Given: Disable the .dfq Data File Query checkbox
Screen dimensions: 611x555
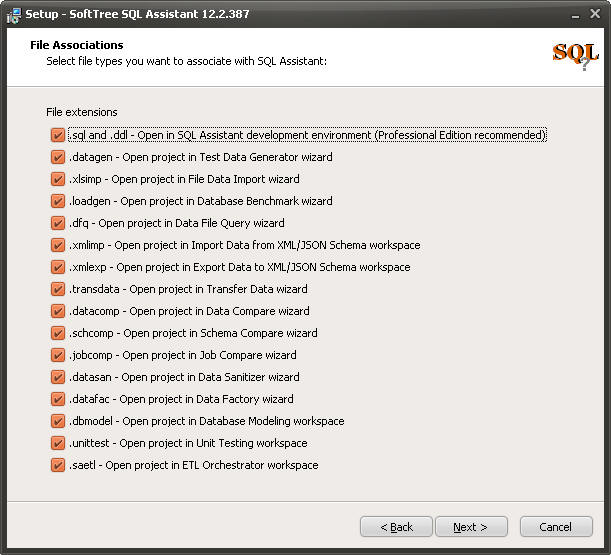Looking at the screenshot, I should [x=58, y=223].
